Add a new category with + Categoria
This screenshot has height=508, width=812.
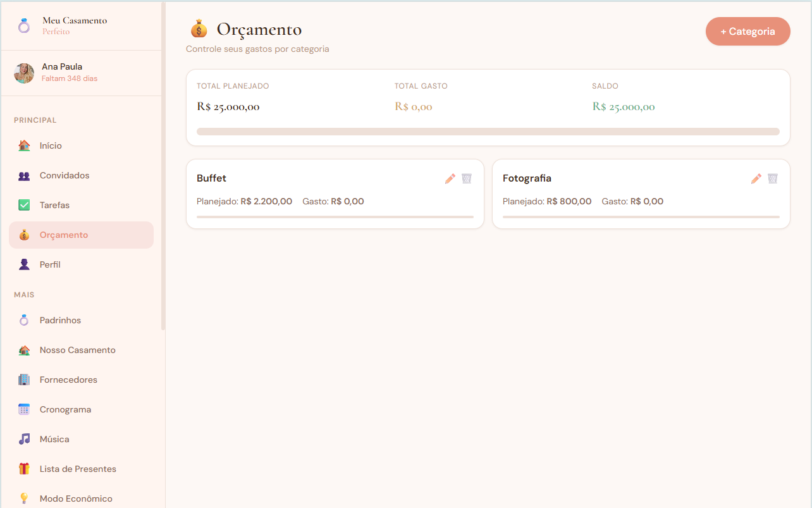pyautogui.click(x=748, y=32)
